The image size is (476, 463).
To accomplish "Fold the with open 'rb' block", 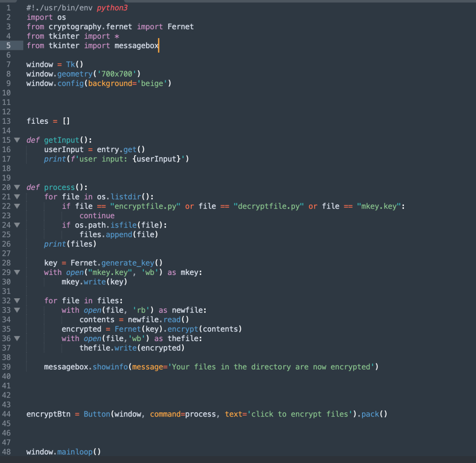I will (x=17, y=310).
